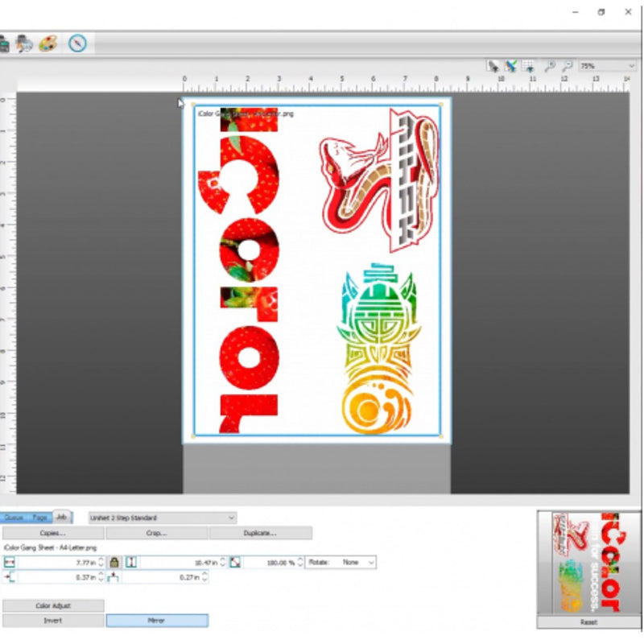Click the Copies... button
Viewport: 644px width, 644px height.
point(53,533)
